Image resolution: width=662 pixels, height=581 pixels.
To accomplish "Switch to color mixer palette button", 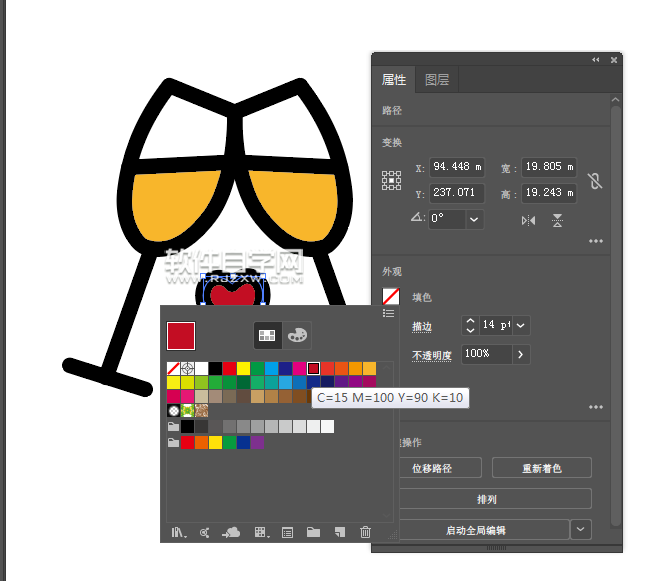I will 297,335.
